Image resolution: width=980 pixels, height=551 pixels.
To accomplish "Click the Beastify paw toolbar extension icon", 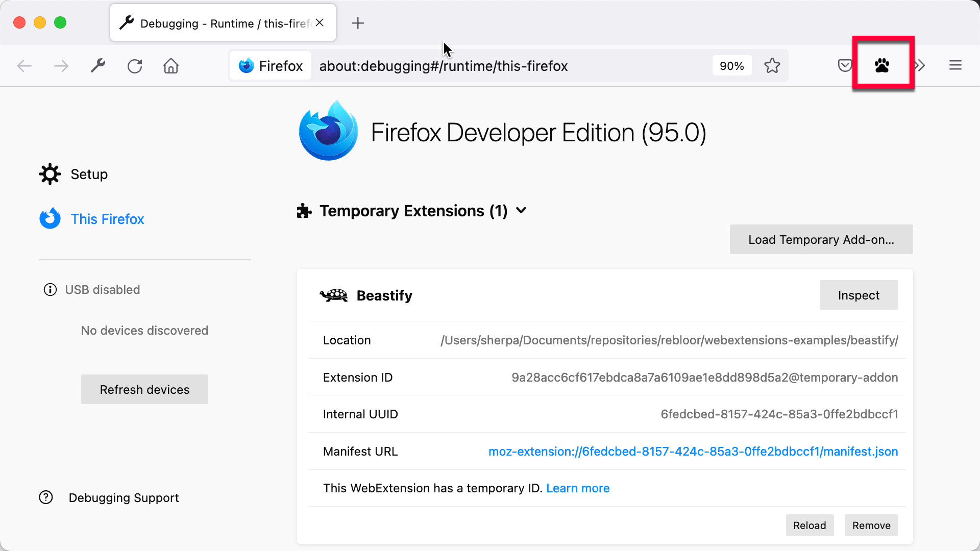I will (881, 65).
